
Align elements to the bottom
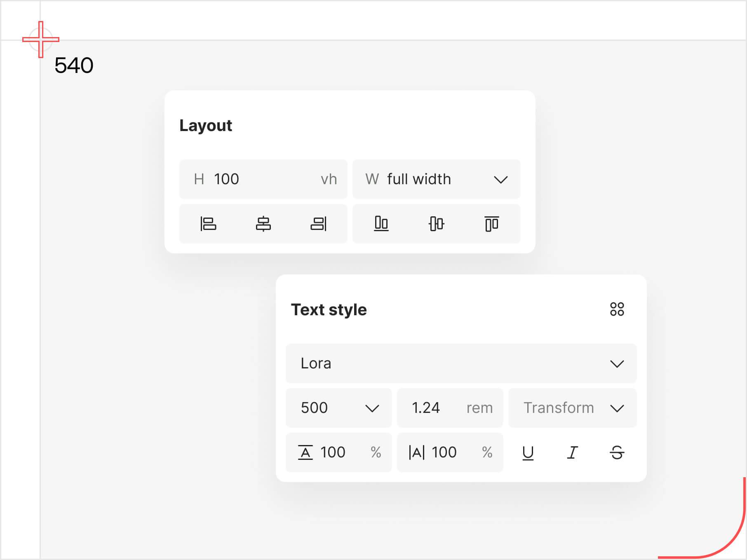(381, 224)
